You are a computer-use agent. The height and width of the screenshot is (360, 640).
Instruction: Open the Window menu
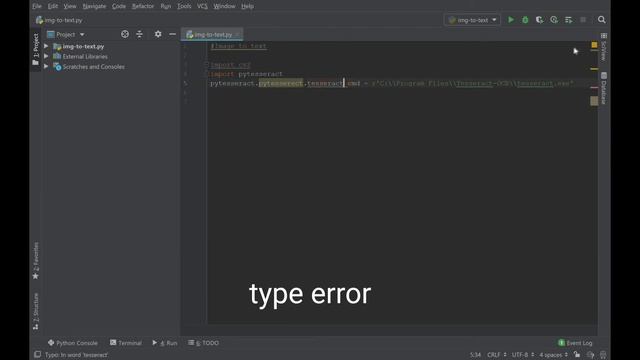pyautogui.click(x=224, y=6)
